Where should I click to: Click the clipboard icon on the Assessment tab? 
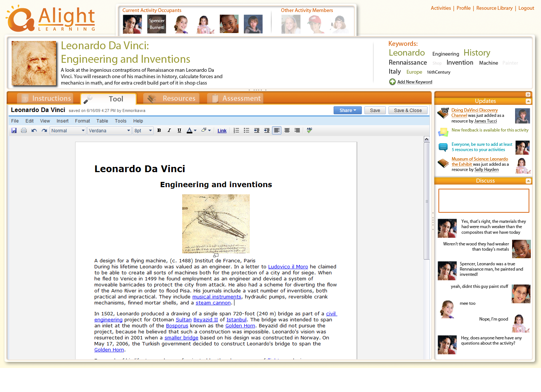coord(215,98)
